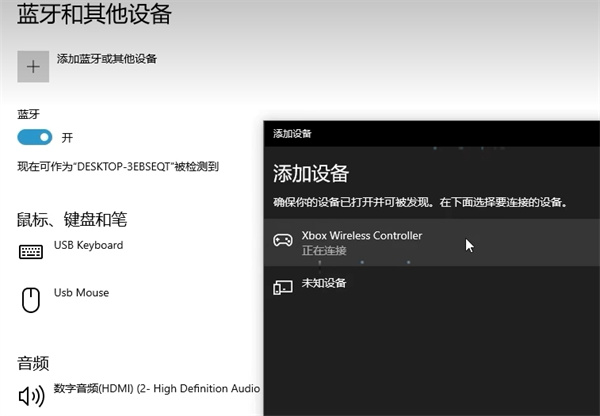The width and height of the screenshot is (600, 416).
Task: Click the mouse device icon
Action: (32, 298)
